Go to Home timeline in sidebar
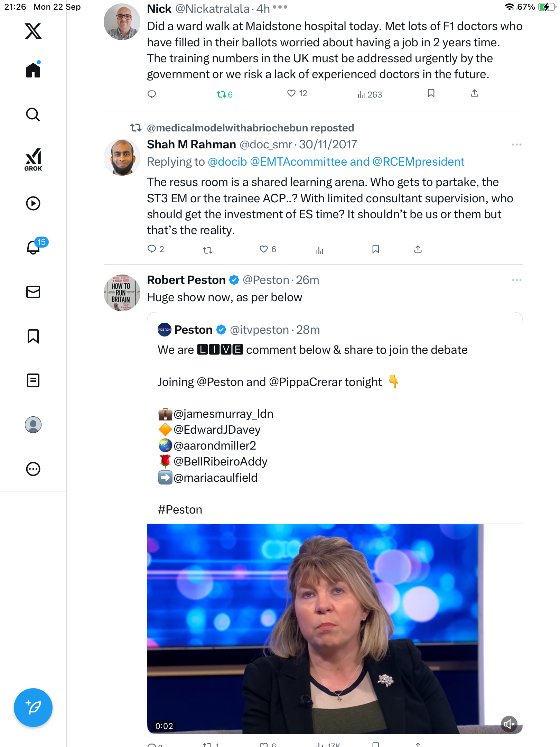Viewport: 560px width, 747px height. click(x=33, y=70)
